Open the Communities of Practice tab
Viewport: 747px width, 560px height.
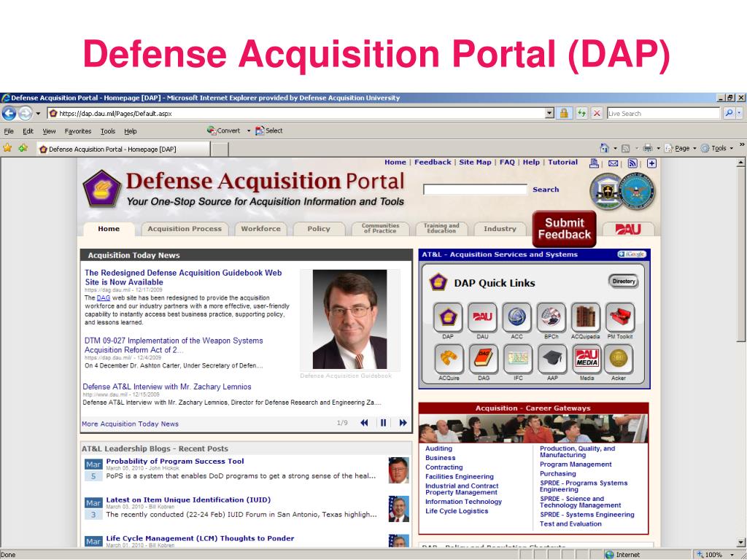coord(380,229)
